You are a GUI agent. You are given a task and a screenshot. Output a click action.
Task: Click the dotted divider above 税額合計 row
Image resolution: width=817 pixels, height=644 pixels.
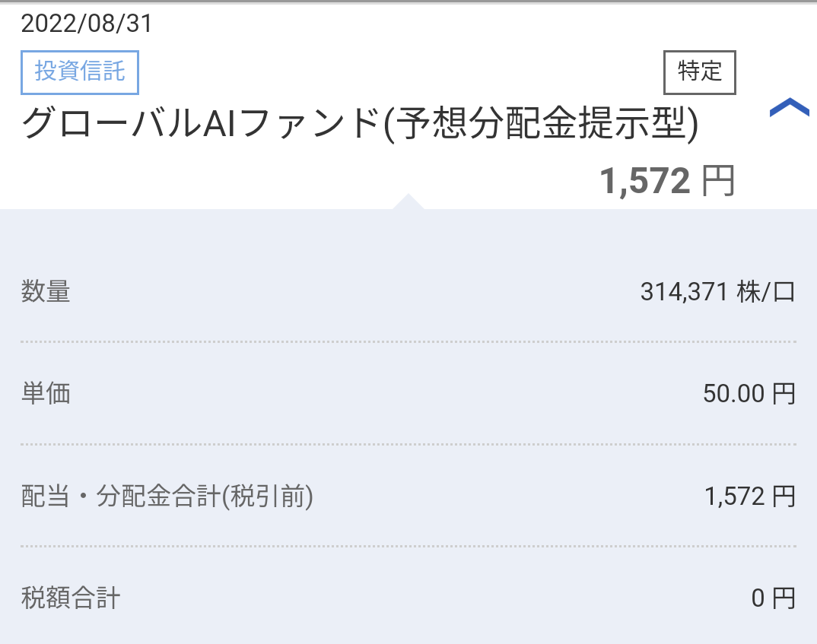coord(408,546)
